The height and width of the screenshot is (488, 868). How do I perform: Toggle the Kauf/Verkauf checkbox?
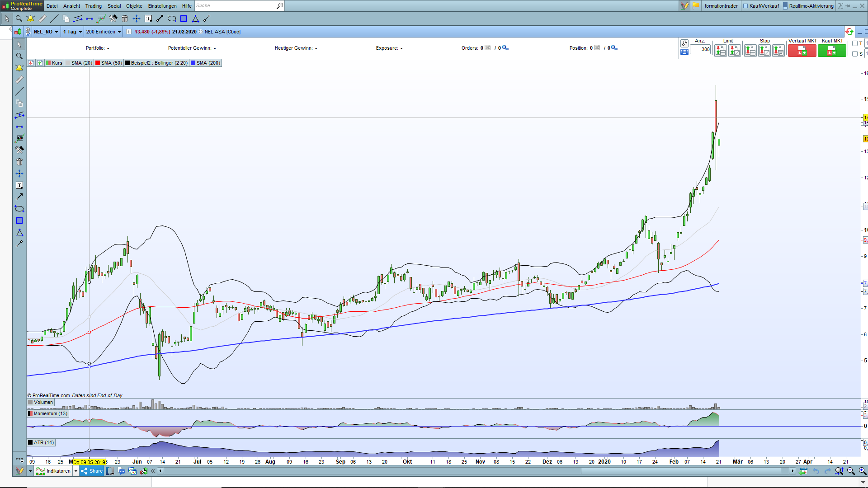click(x=745, y=6)
